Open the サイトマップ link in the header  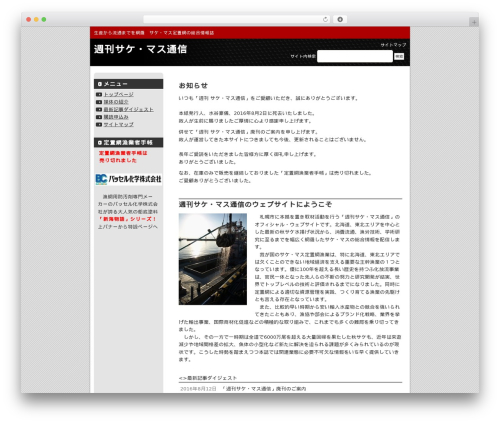coord(393,45)
